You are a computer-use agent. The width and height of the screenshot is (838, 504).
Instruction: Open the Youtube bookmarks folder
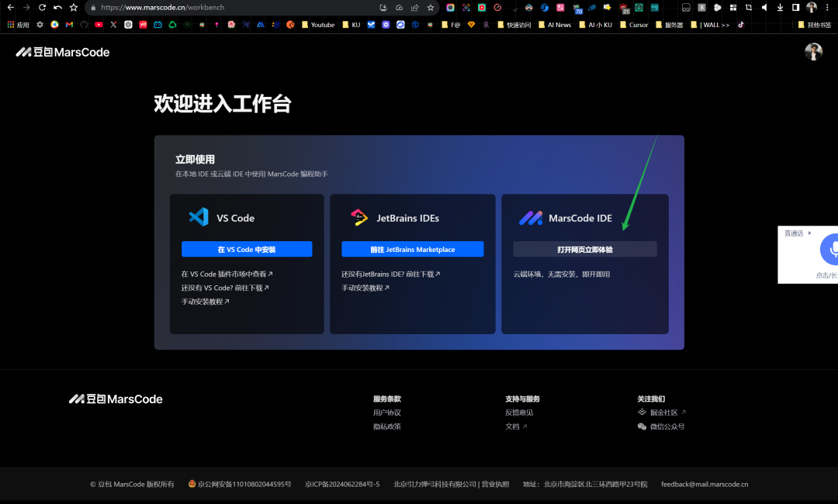click(318, 25)
